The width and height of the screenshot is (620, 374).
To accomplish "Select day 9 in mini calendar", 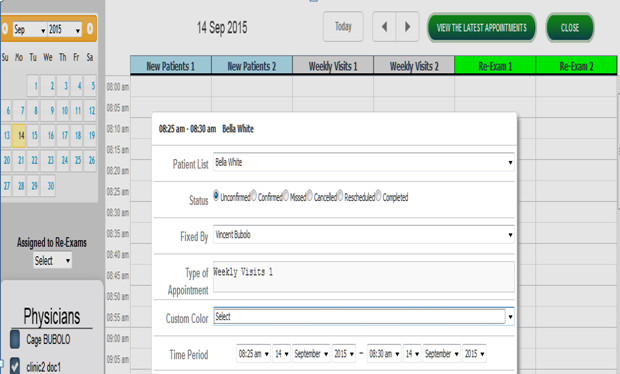I will coord(48,110).
